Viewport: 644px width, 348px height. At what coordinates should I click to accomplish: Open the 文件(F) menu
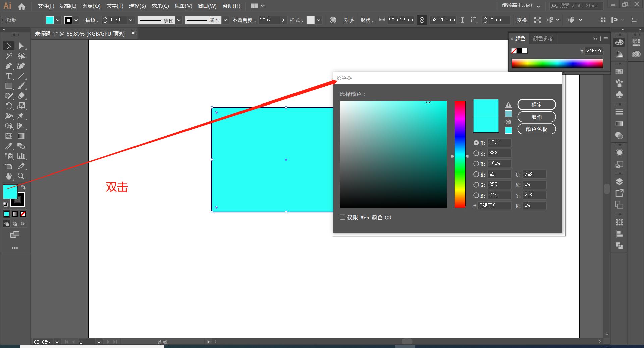(46, 6)
